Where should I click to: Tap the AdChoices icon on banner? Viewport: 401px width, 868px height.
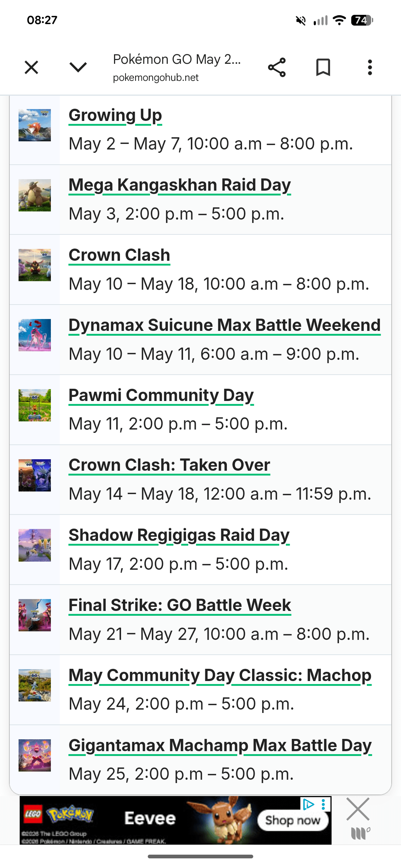pos(308,804)
